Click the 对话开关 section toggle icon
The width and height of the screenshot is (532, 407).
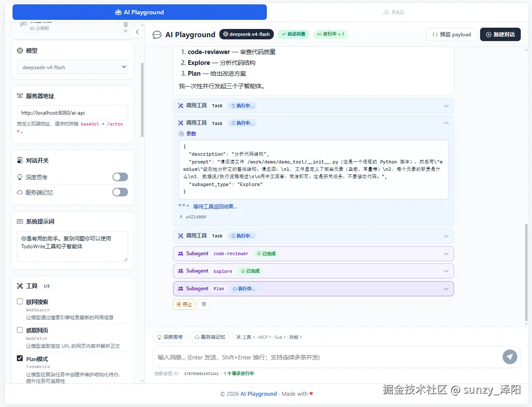point(20,160)
